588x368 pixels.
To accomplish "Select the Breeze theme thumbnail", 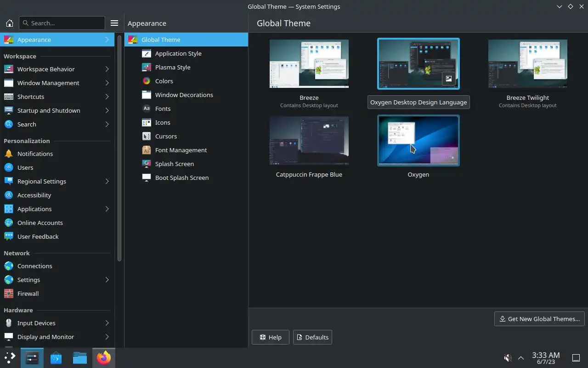I will [309, 63].
